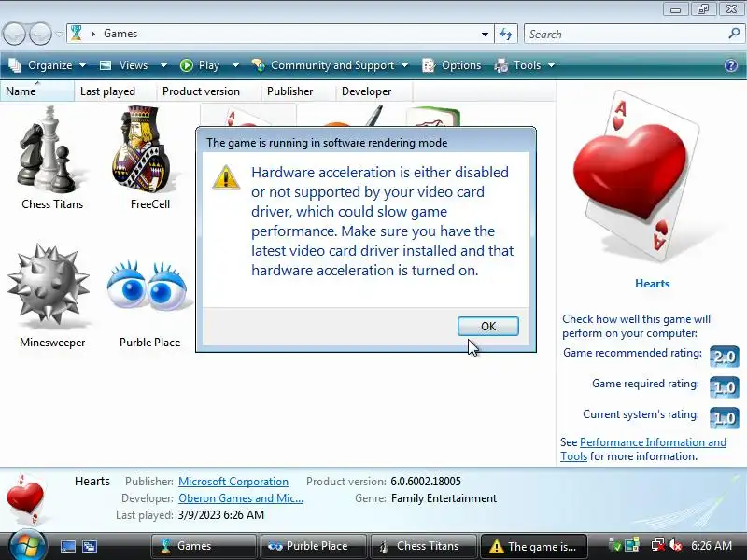Open the Views toolbar button
Viewport: 747px width, 560px height.
[x=125, y=65]
